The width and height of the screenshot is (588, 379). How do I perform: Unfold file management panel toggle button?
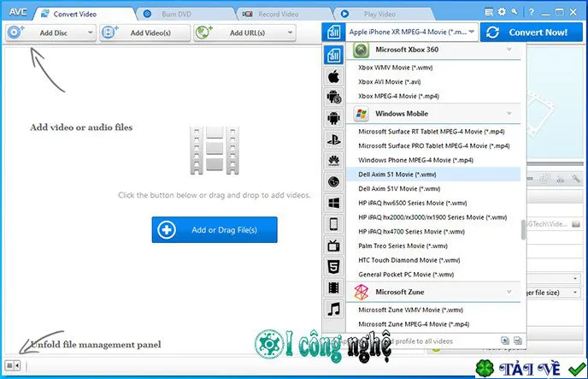tap(13, 365)
